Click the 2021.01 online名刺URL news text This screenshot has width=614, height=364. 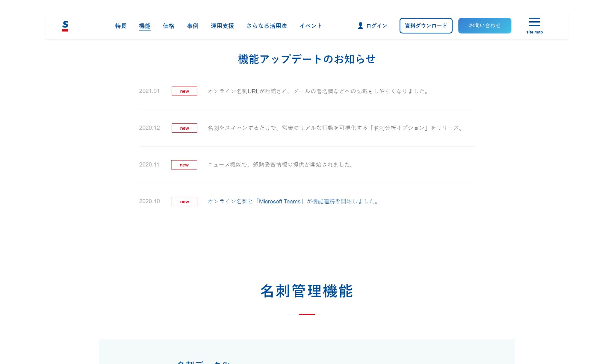(x=318, y=91)
